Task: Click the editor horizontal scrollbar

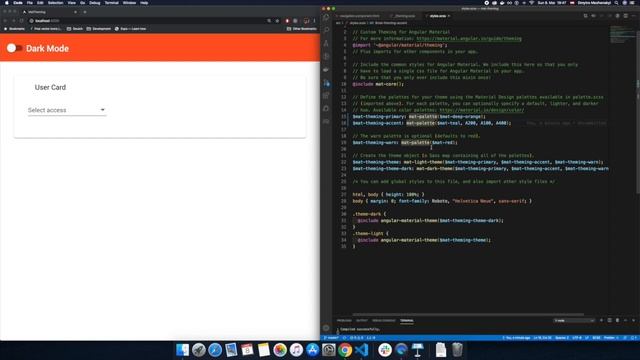Action: (x=468, y=314)
